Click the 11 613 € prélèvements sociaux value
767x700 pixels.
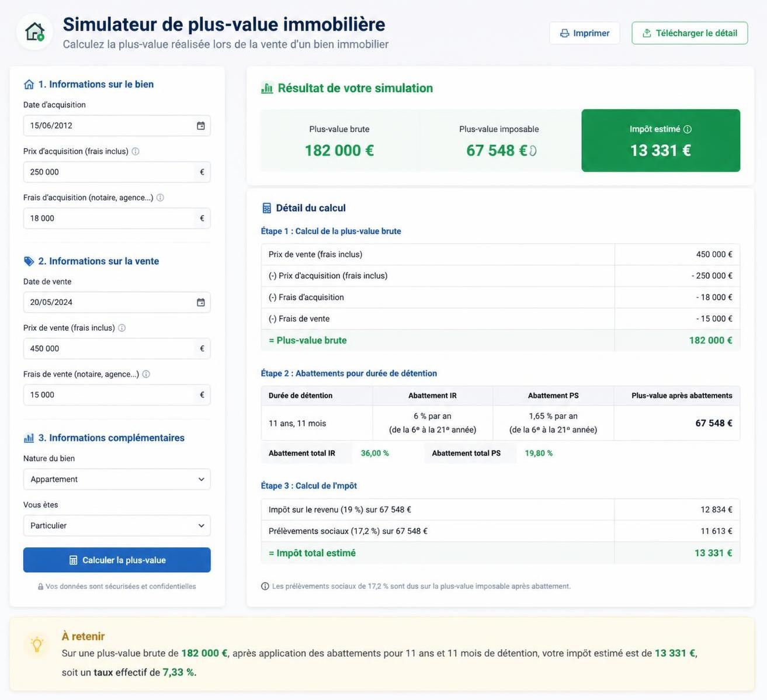click(716, 531)
